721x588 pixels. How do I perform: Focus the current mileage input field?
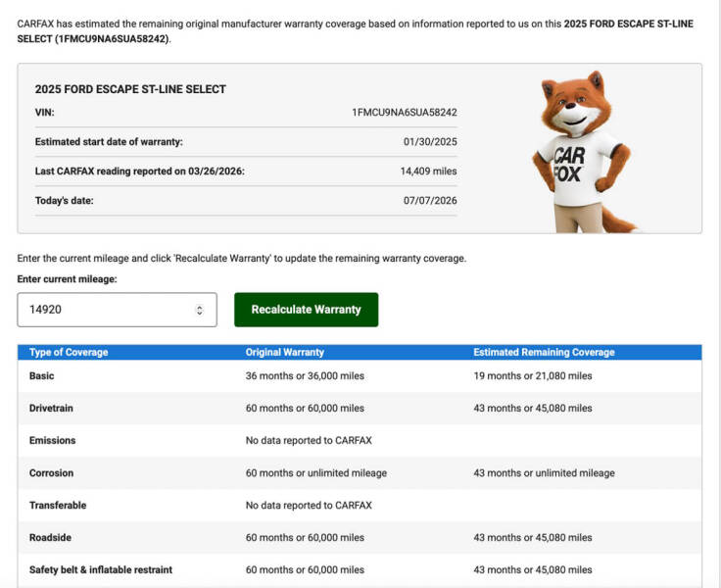coord(117,310)
